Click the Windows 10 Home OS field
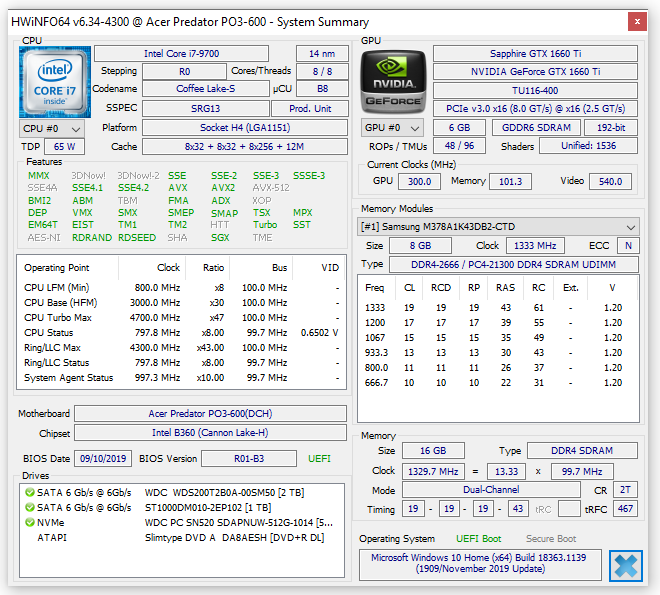Viewport: 660px width, 595px height. 480,563
